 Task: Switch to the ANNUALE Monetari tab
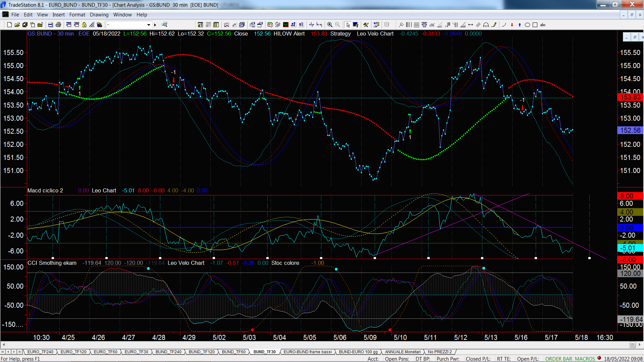[x=402, y=352]
